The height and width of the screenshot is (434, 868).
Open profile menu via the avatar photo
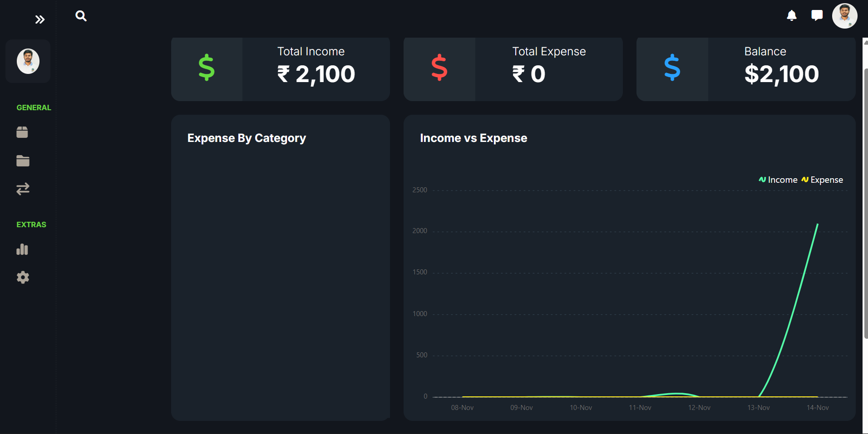845,15
